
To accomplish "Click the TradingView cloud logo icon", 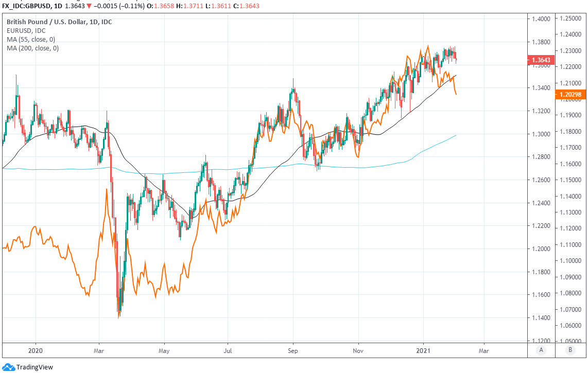I will tap(8, 367).
